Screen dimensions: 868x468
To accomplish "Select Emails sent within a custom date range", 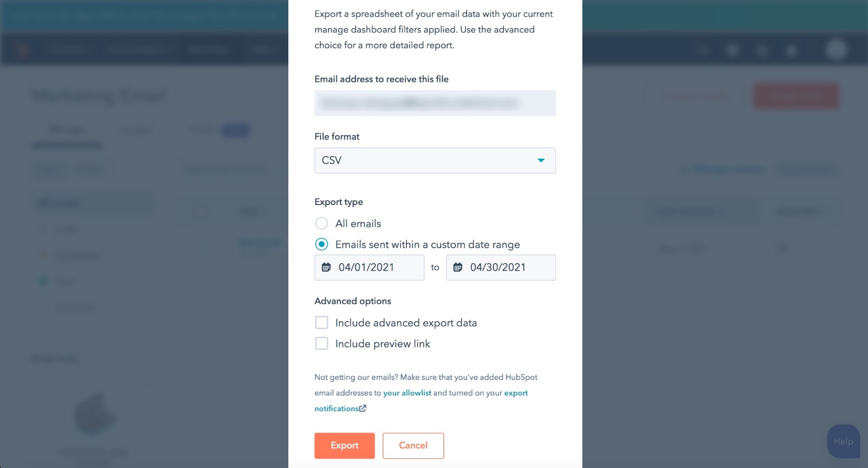I will (x=322, y=245).
